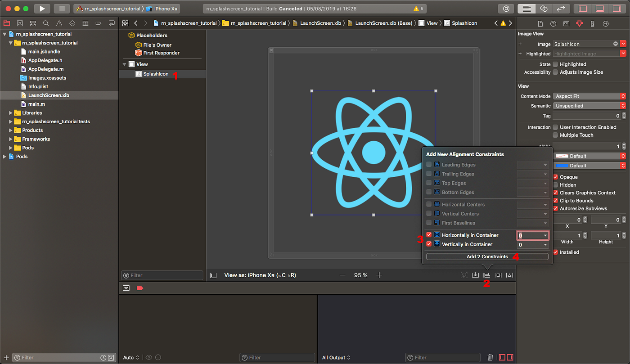Switch to the Find navigator magnifying glass

point(45,23)
